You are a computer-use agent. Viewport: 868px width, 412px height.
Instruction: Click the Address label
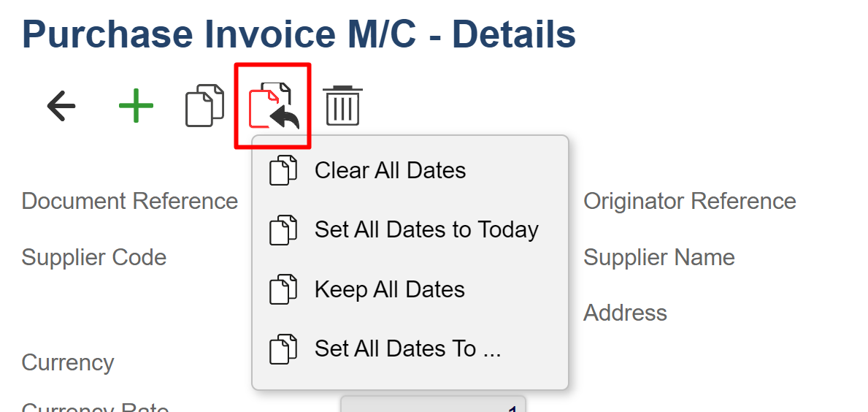click(625, 313)
